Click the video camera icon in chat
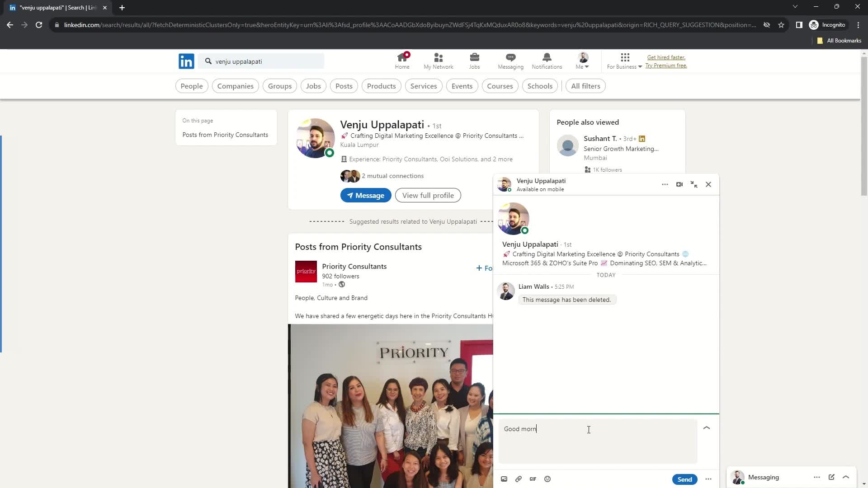The height and width of the screenshot is (488, 868). (679, 184)
